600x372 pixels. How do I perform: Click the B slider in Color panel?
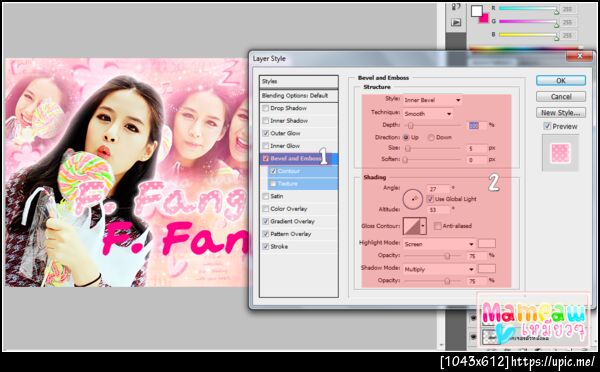[528, 35]
